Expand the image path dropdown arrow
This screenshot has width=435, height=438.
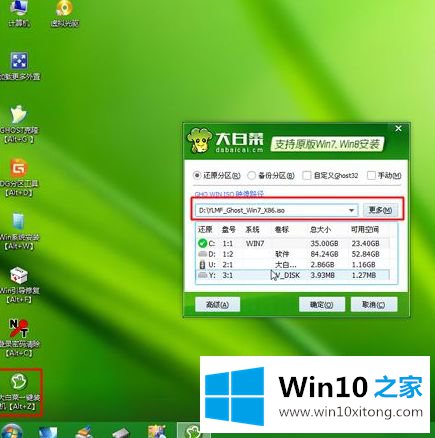click(351, 210)
